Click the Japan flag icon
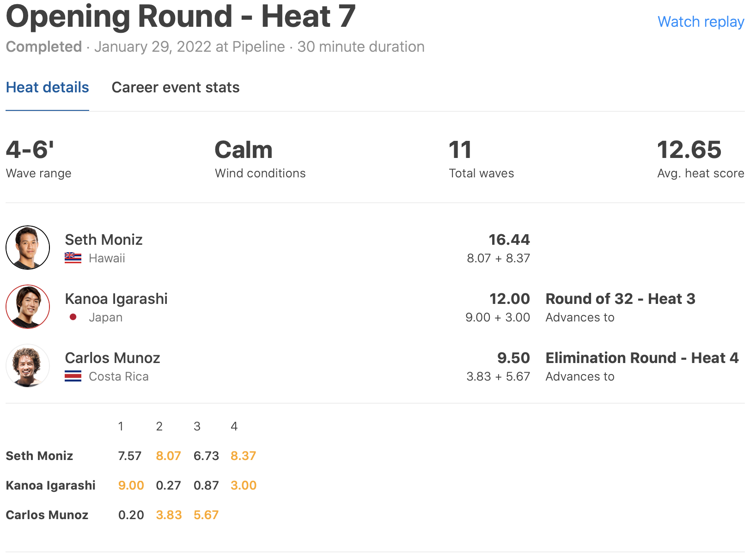The height and width of the screenshot is (557, 756). [x=73, y=317]
